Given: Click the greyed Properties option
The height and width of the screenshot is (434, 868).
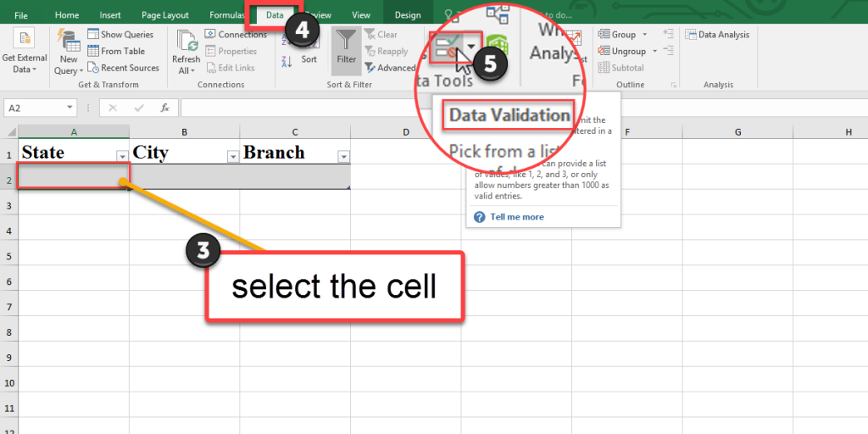Looking at the screenshot, I should 231,51.
